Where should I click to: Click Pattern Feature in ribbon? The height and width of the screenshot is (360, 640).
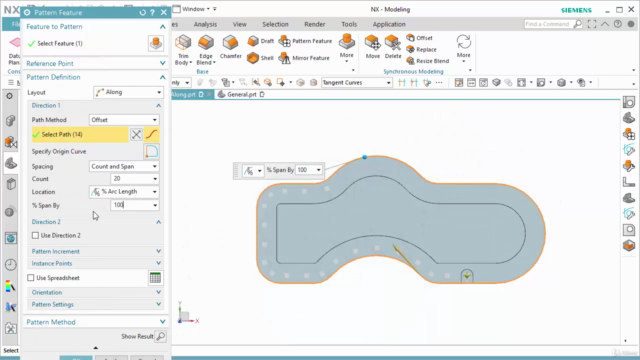click(x=305, y=41)
